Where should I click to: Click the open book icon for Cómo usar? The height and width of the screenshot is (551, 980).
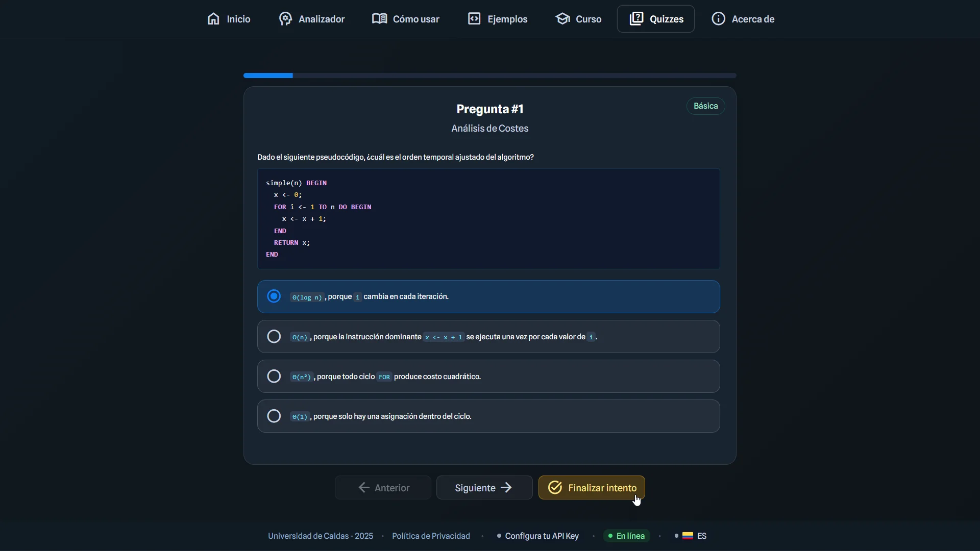click(x=379, y=19)
